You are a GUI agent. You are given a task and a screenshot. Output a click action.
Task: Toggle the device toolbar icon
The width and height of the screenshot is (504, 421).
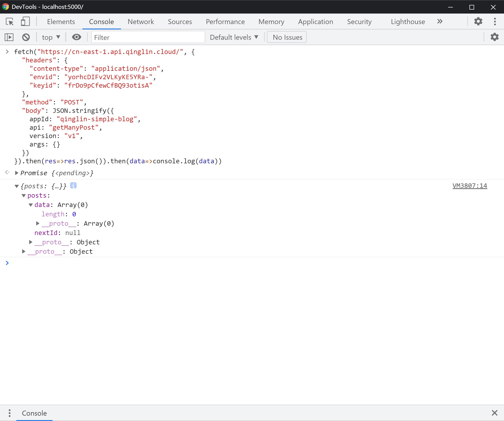(25, 21)
